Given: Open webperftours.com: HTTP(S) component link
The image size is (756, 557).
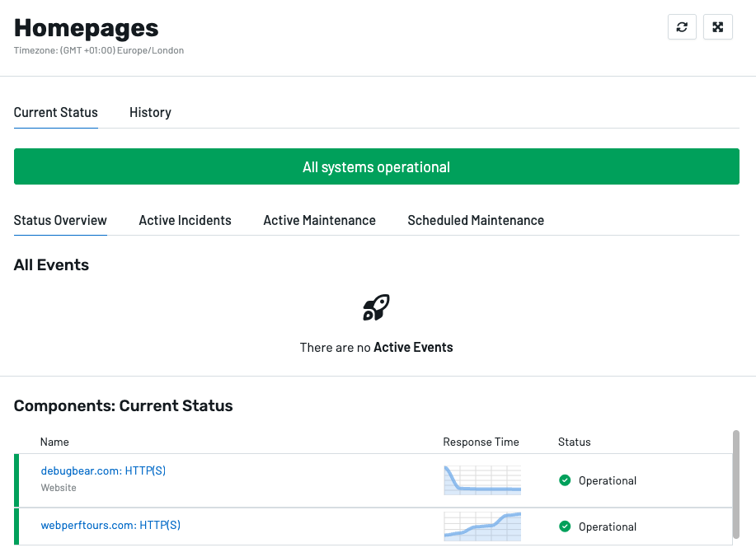Looking at the screenshot, I should 110,525.
